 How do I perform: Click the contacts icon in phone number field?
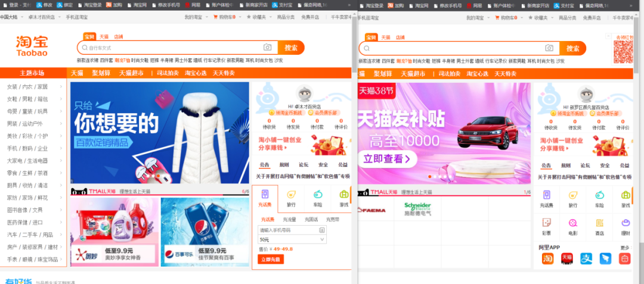pyautogui.click(x=321, y=230)
